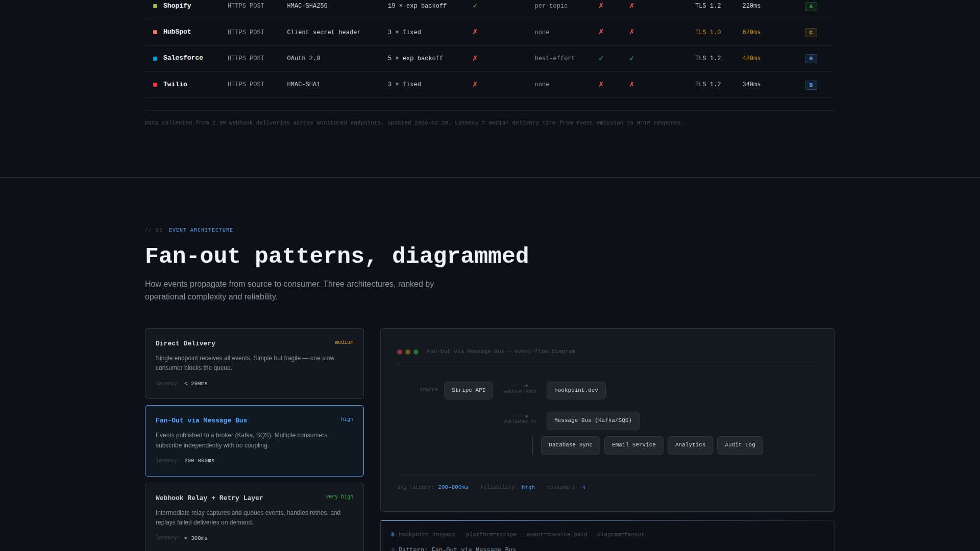Click the B grade badge for Salesforce

click(811, 58)
